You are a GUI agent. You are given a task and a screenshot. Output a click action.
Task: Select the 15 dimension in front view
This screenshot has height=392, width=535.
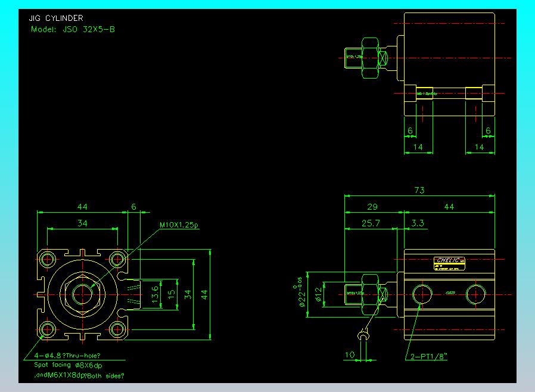[x=172, y=294]
